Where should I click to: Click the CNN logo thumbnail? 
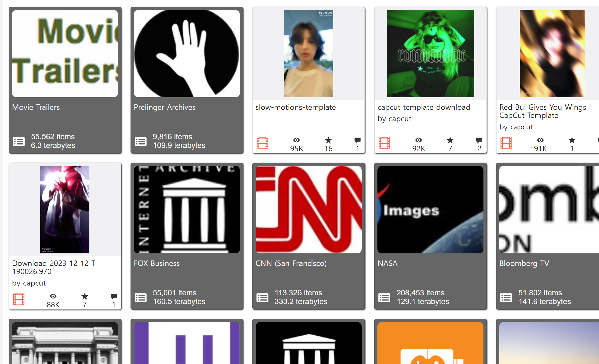tap(308, 210)
